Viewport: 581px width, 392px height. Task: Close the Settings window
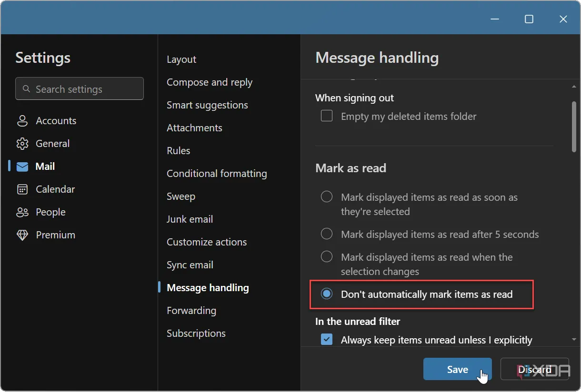tap(563, 19)
